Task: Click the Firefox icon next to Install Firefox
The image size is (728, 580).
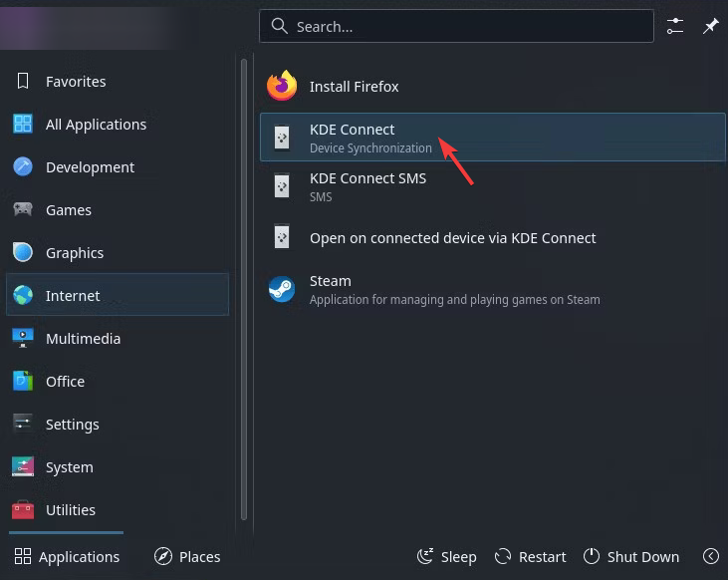Action: [x=282, y=86]
